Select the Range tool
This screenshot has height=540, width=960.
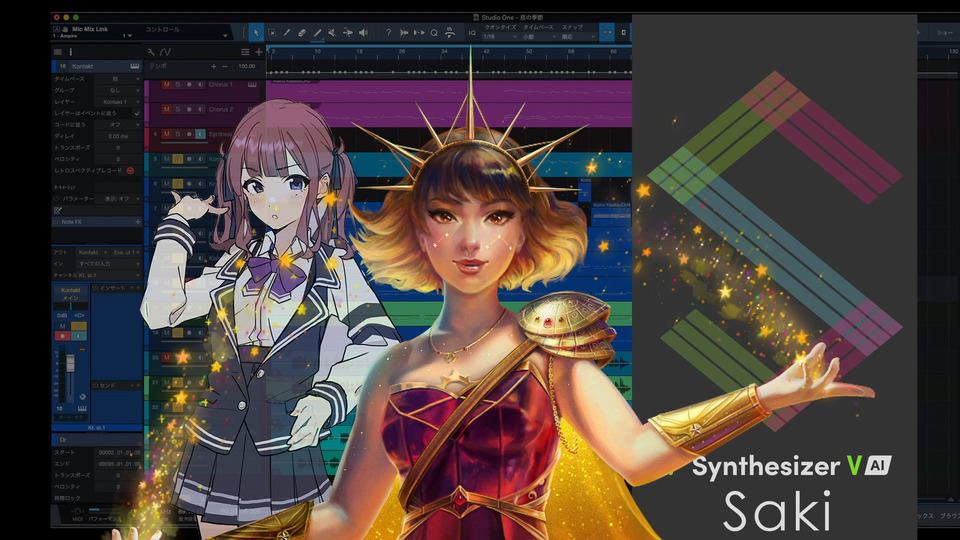coord(272,33)
